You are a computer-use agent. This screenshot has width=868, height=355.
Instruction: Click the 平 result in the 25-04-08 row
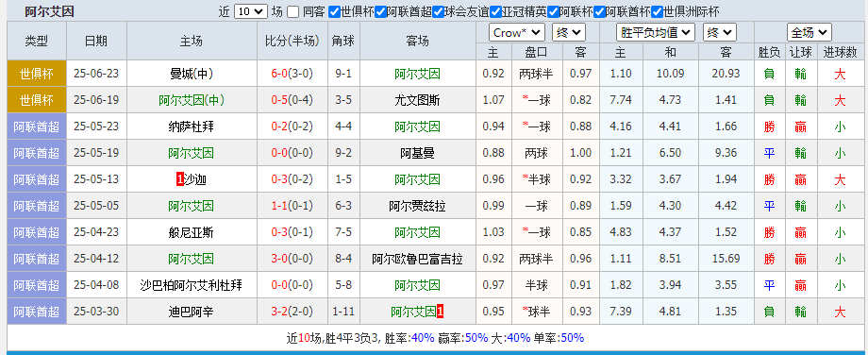769,285
